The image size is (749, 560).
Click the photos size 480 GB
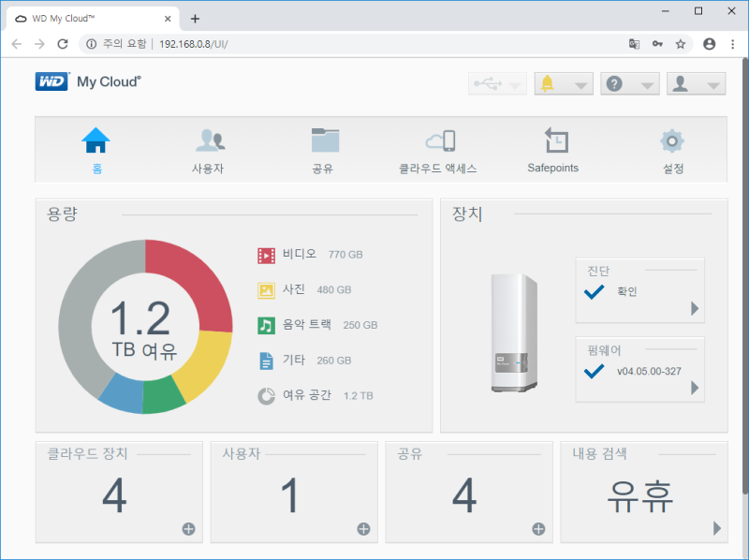[x=334, y=290]
